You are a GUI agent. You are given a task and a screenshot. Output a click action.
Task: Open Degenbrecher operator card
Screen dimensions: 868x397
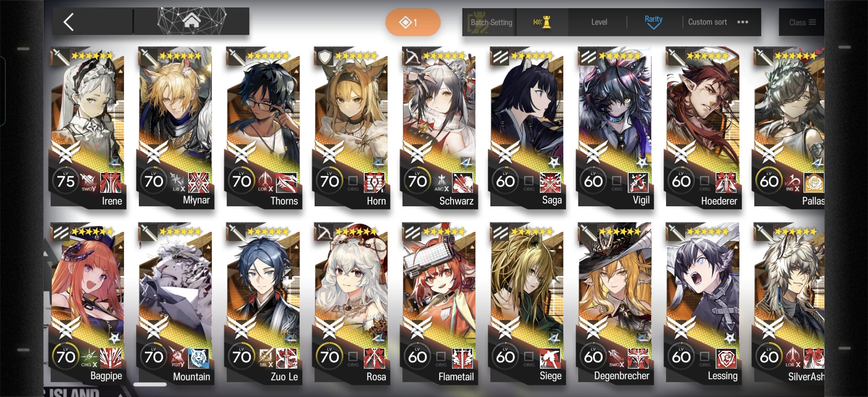tap(615, 303)
